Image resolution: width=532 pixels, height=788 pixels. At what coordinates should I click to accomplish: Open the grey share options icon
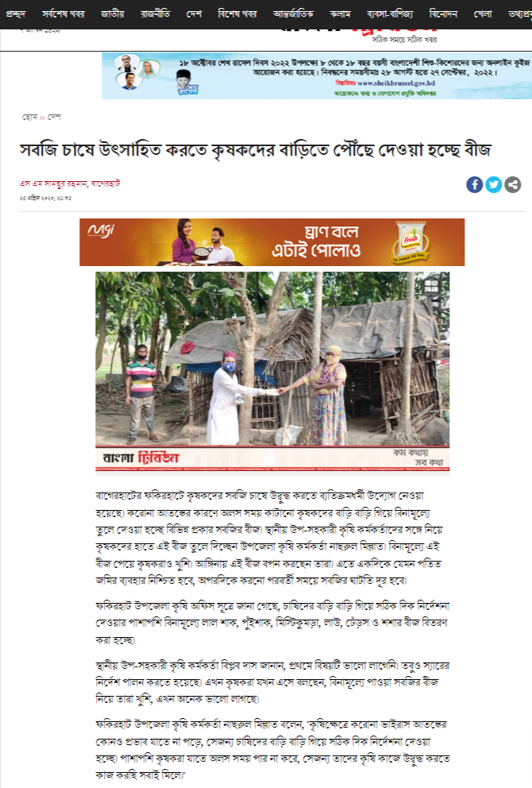pos(512,184)
